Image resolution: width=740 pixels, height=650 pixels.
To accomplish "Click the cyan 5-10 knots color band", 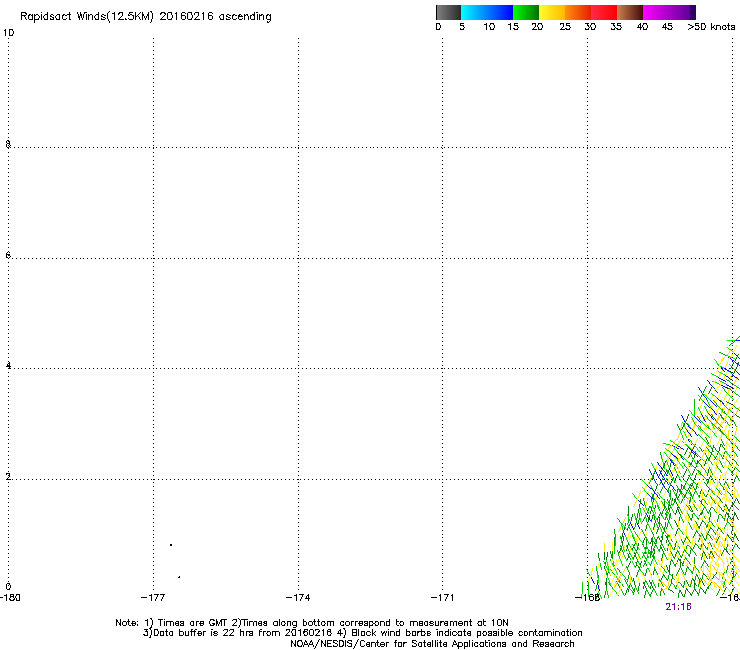I will [474, 12].
